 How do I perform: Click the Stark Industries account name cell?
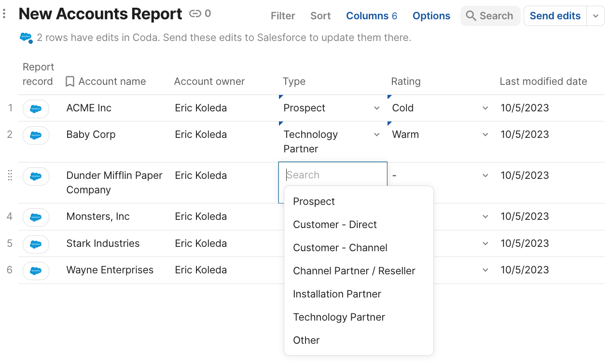103,243
